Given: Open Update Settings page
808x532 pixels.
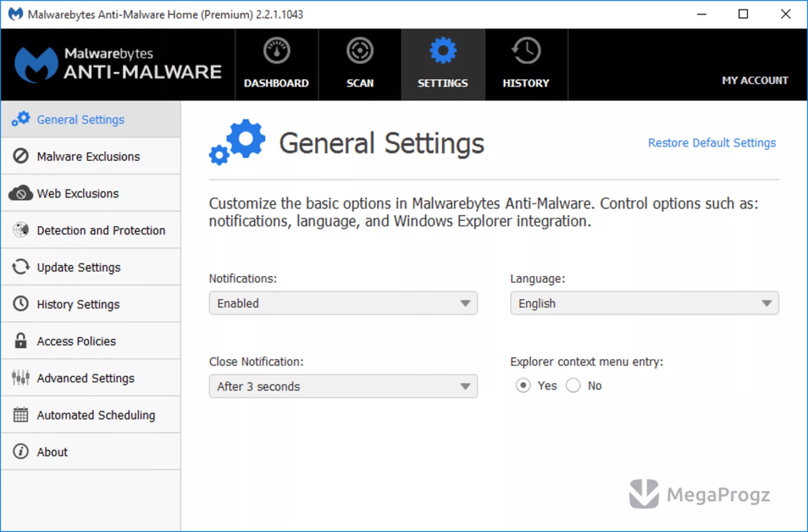Looking at the screenshot, I should [x=91, y=267].
